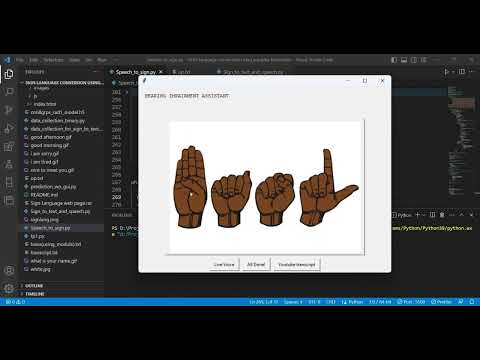
Task: Maximize the terminal panel with the chevron
Action: click(462, 215)
